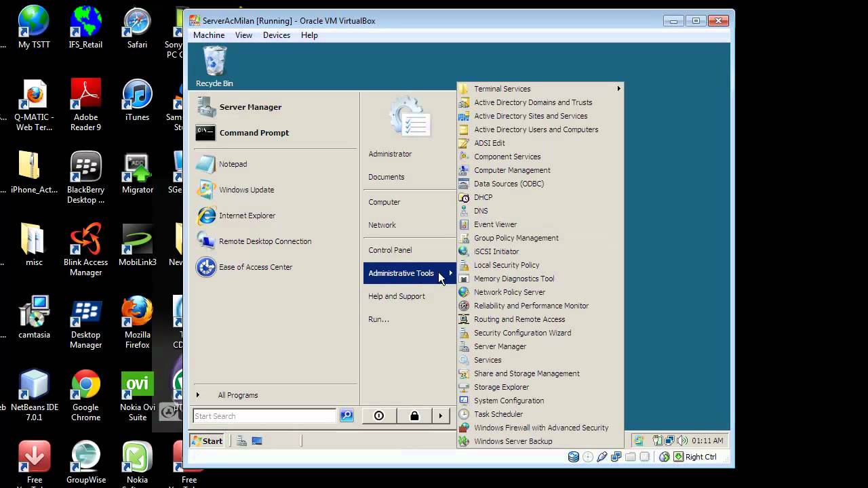Click inside the Start Search field
This screenshot has width=868, height=488.
click(x=264, y=416)
